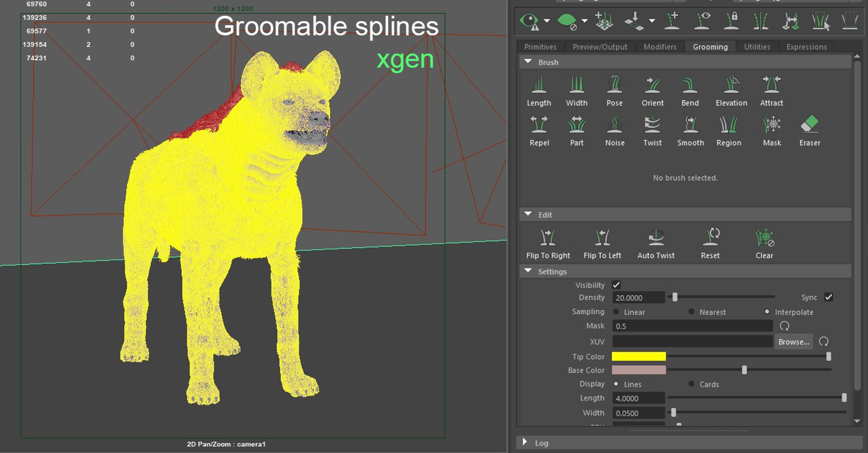Collapse the Edit section
Image resolution: width=868 pixels, height=453 pixels.
click(528, 214)
